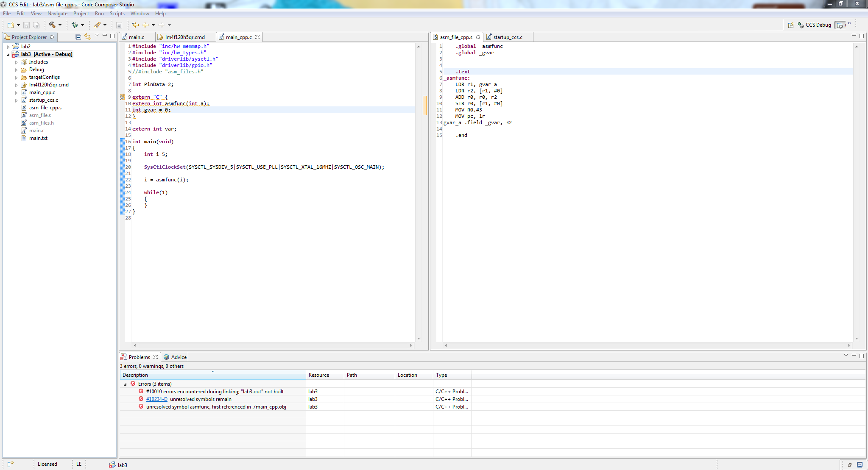Sort problems by Description column header
Screen dimensions: 868x470
[212, 375]
